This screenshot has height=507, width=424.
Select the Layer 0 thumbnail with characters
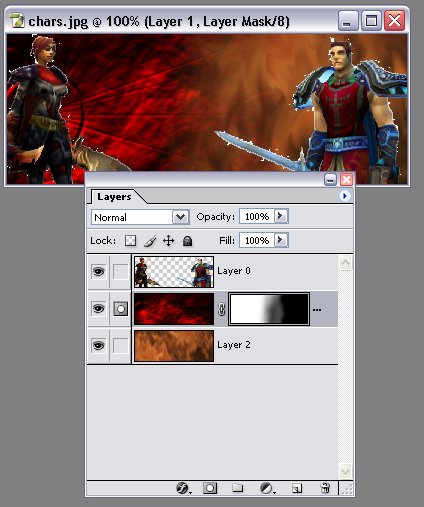(174, 272)
